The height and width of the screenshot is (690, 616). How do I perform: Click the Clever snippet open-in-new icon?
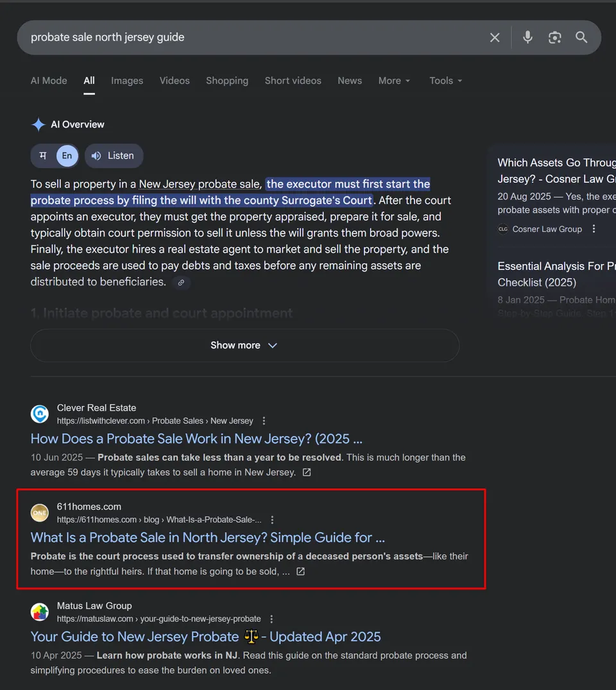click(307, 472)
